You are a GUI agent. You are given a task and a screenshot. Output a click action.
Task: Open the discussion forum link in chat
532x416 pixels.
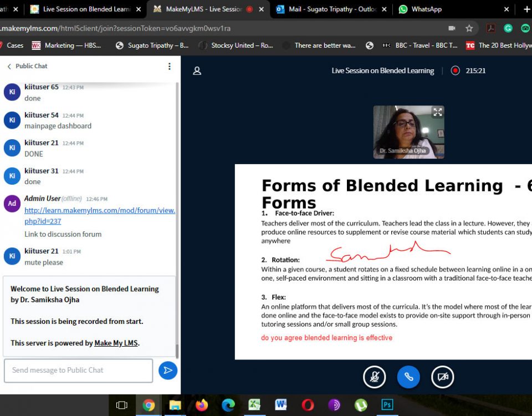[100, 216]
